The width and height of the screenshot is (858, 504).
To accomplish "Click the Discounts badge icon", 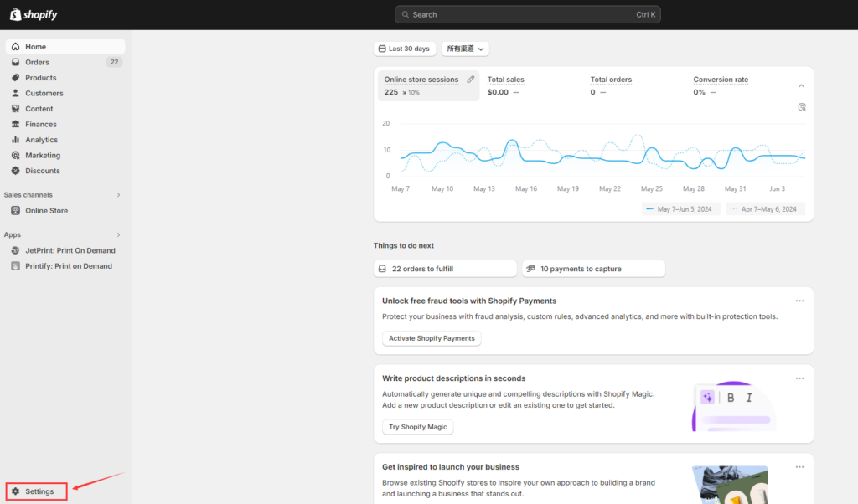I will point(15,171).
